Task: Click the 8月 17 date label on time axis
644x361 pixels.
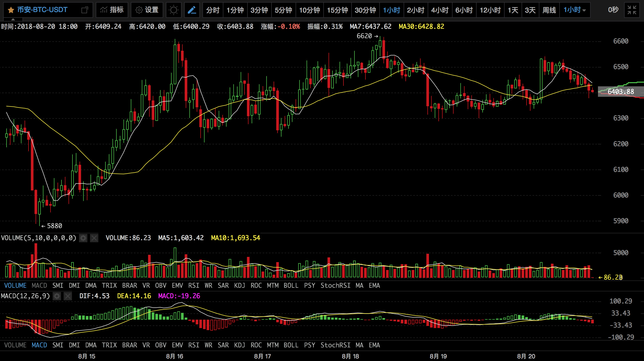Action: pos(262,356)
